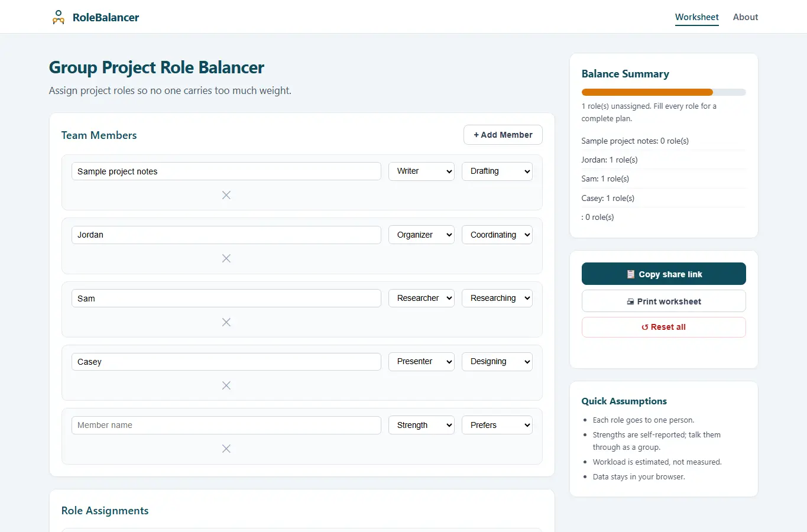Click the Quick Assumptions heading
The image size is (807, 532).
tap(624, 401)
